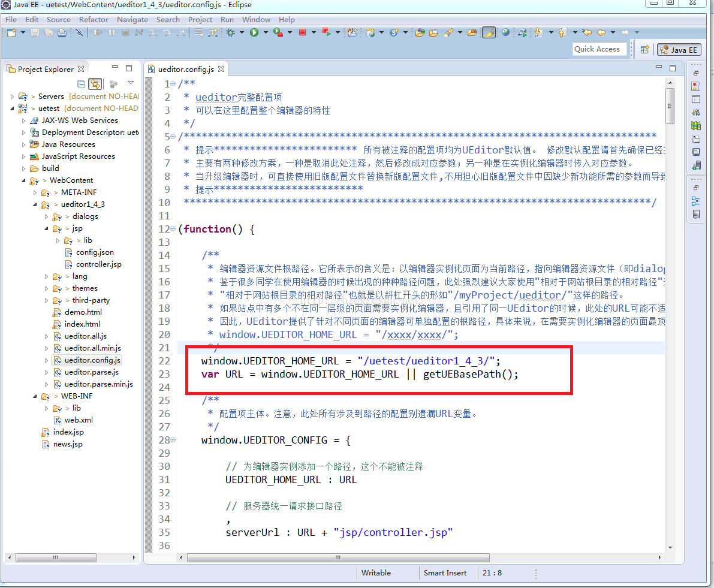
Task: Select the ueditor.config.js editor tab
Action: tap(186, 69)
